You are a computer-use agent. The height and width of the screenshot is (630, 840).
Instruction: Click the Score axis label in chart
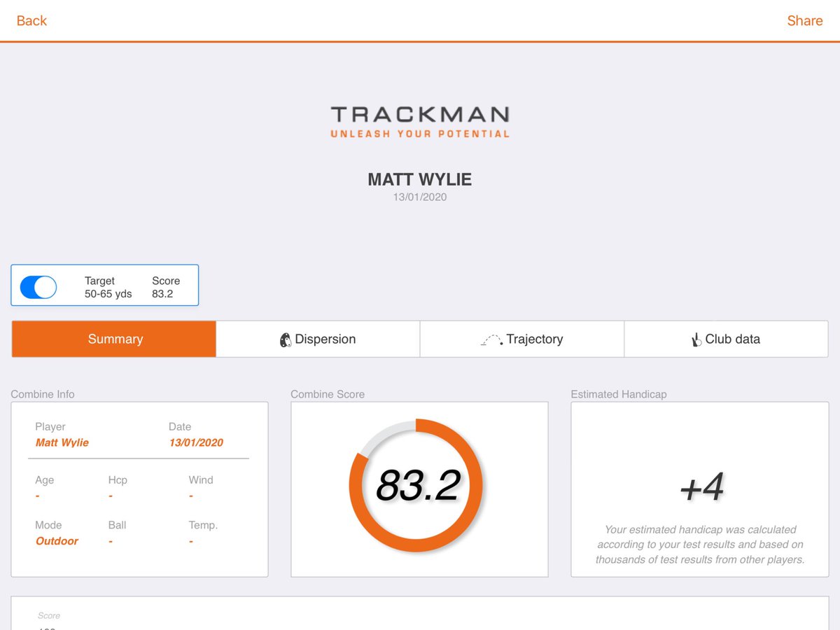coord(49,615)
